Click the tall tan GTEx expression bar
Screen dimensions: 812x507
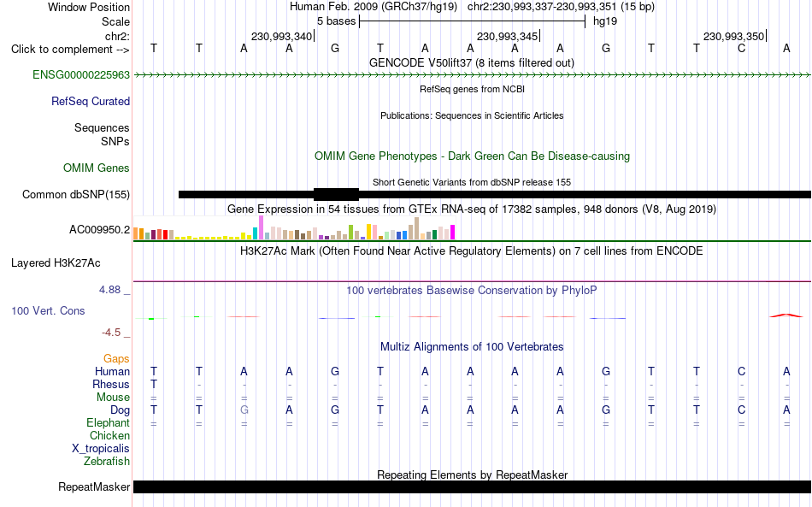(417, 228)
